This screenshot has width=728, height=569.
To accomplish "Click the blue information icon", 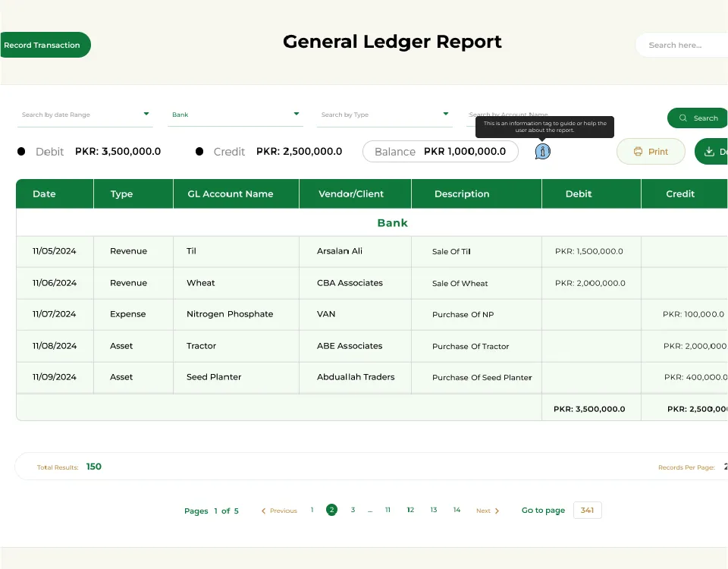I will pyautogui.click(x=542, y=152).
